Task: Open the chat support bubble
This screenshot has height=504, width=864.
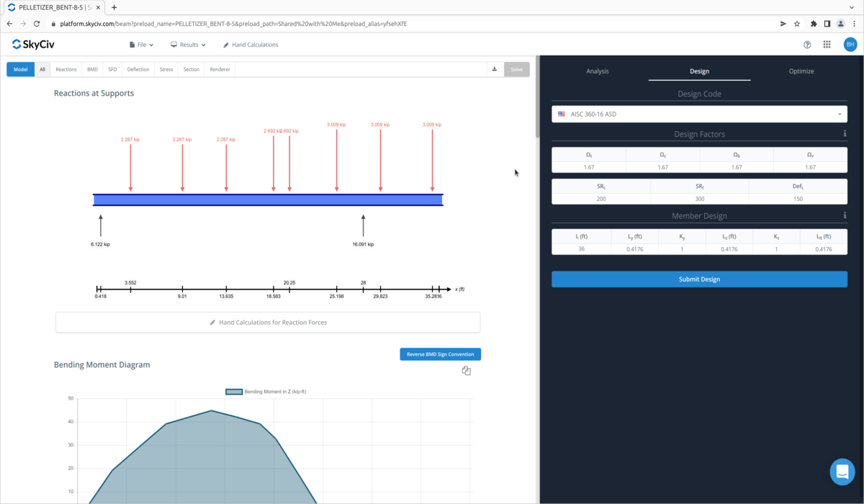Action: 842,472
